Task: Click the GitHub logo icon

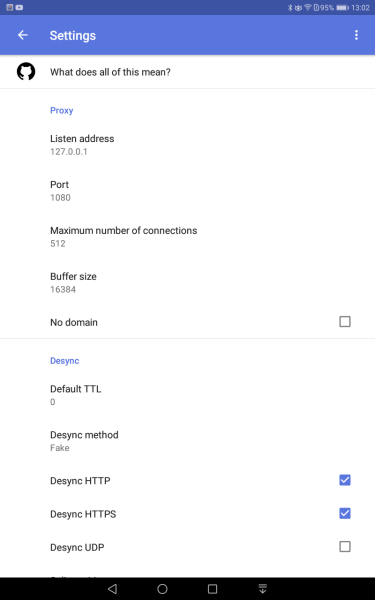Action: coord(26,72)
